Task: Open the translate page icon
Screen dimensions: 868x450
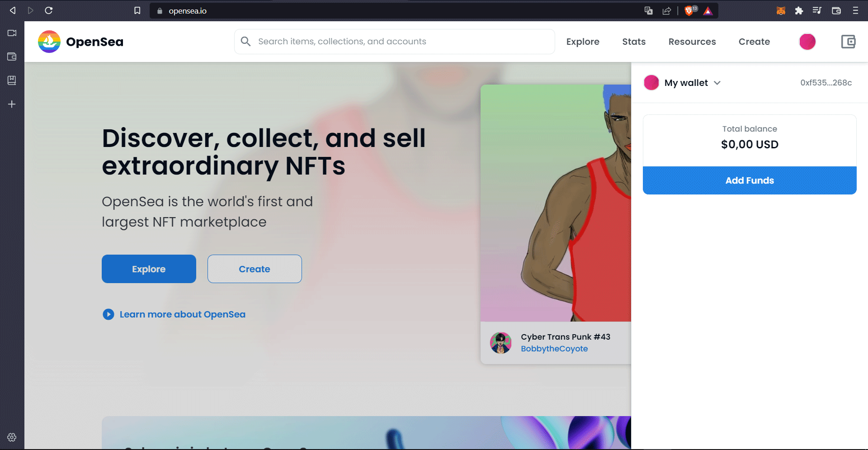Action: tap(649, 11)
